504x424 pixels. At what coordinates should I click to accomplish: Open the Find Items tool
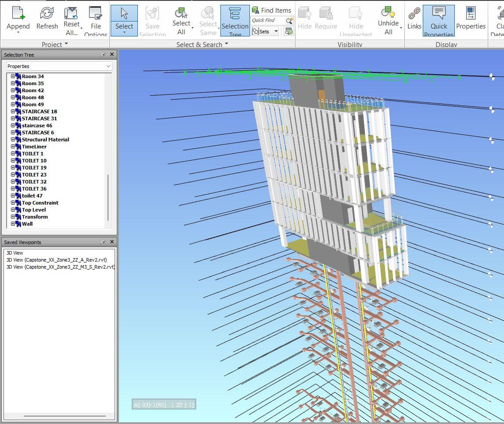pos(271,10)
